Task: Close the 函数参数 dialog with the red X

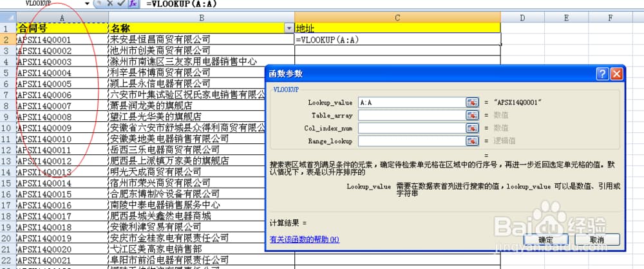Action: [x=616, y=74]
